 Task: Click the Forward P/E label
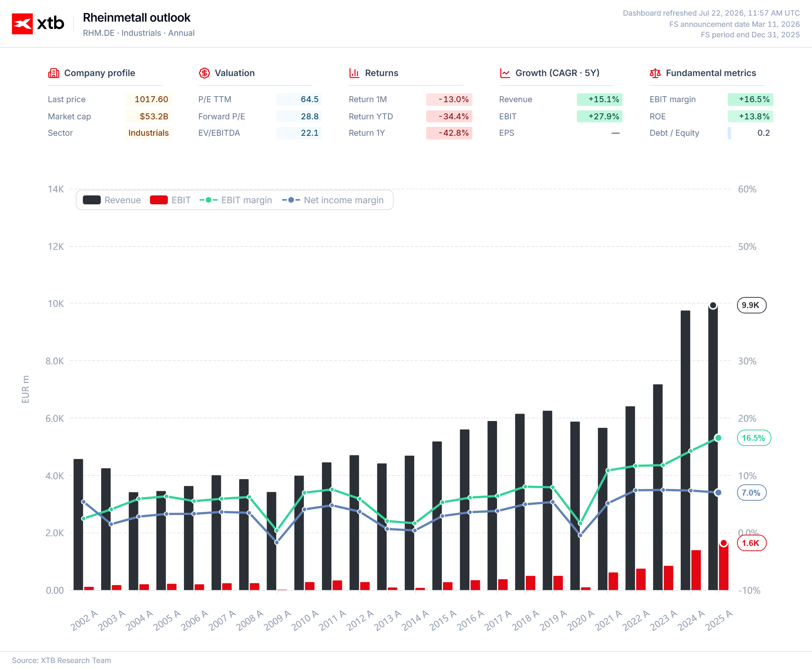tap(222, 116)
